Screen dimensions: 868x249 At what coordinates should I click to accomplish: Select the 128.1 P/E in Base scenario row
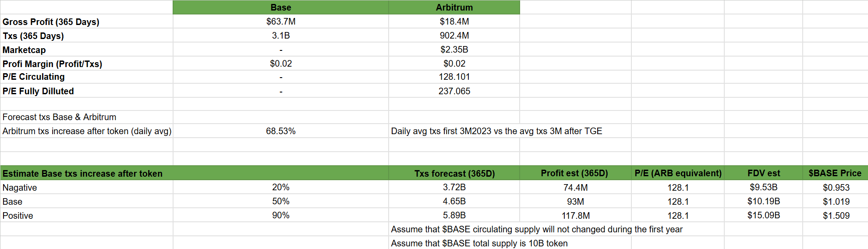(678, 202)
